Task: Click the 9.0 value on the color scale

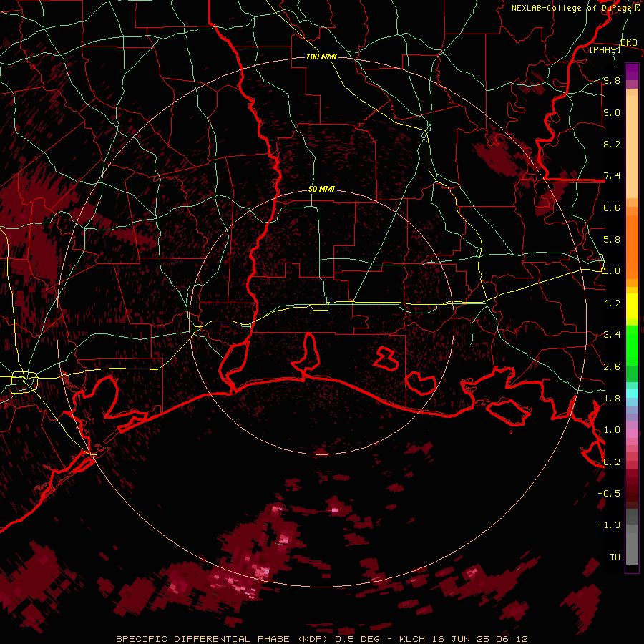Action: coord(612,112)
